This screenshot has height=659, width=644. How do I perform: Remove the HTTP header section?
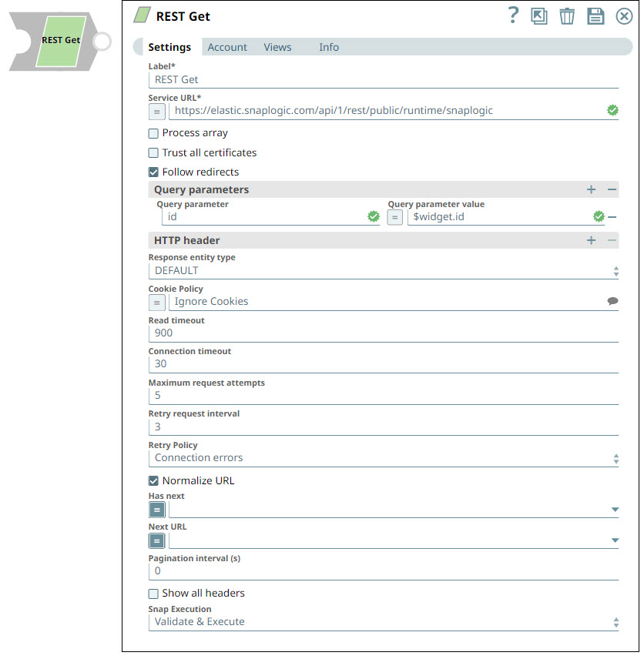tap(613, 240)
